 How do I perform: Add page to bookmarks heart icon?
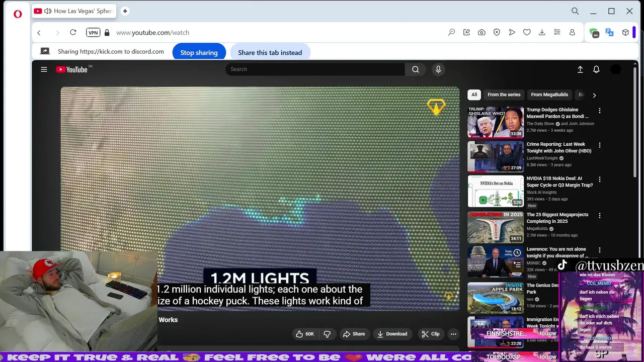pyautogui.click(x=527, y=32)
